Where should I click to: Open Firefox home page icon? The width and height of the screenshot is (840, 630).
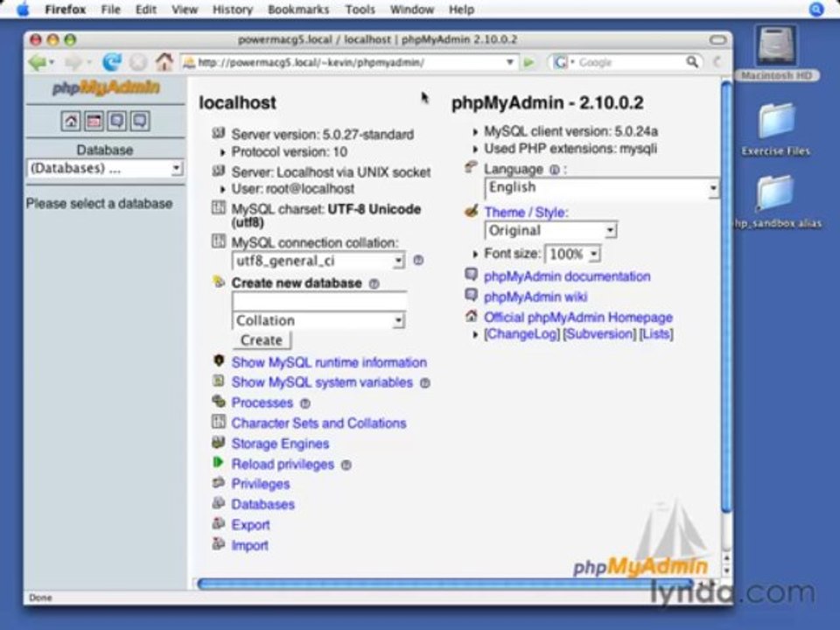pos(164,62)
